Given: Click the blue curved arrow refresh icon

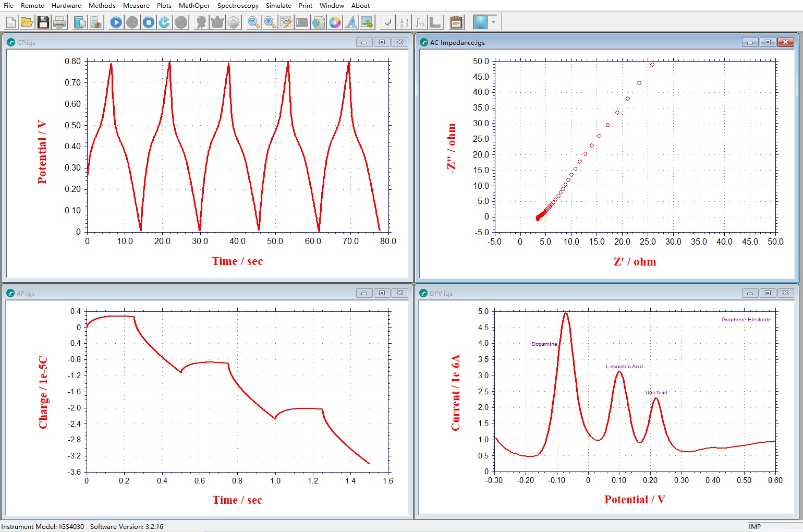Looking at the screenshot, I should [x=165, y=22].
